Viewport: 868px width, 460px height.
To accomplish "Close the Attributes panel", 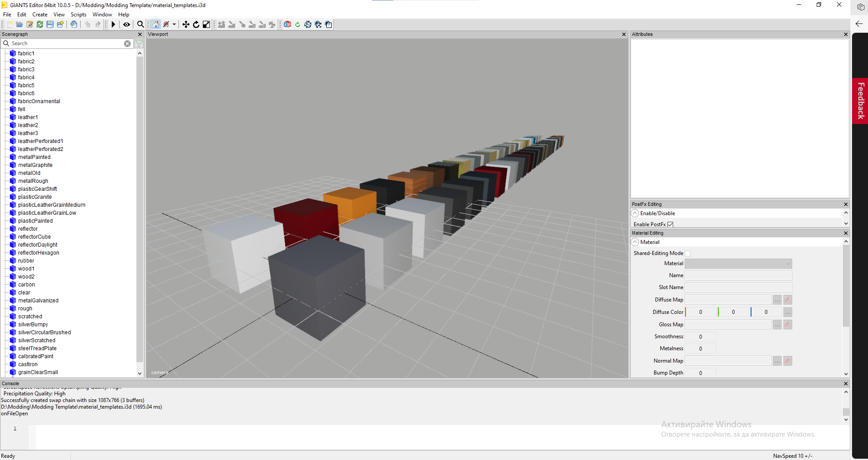I will click(845, 34).
